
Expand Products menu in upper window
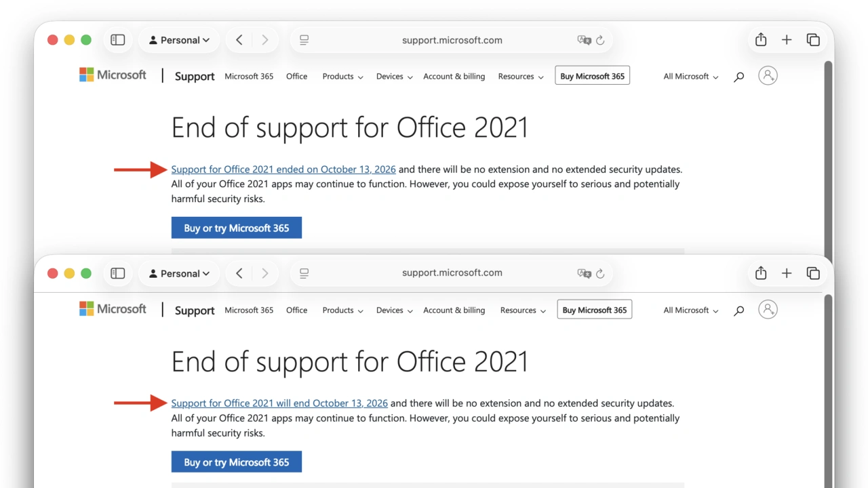coord(342,77)
